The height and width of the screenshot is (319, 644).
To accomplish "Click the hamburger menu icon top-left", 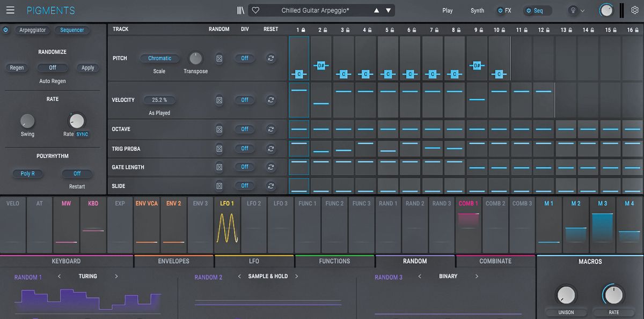I will click(x=10, y=10).
